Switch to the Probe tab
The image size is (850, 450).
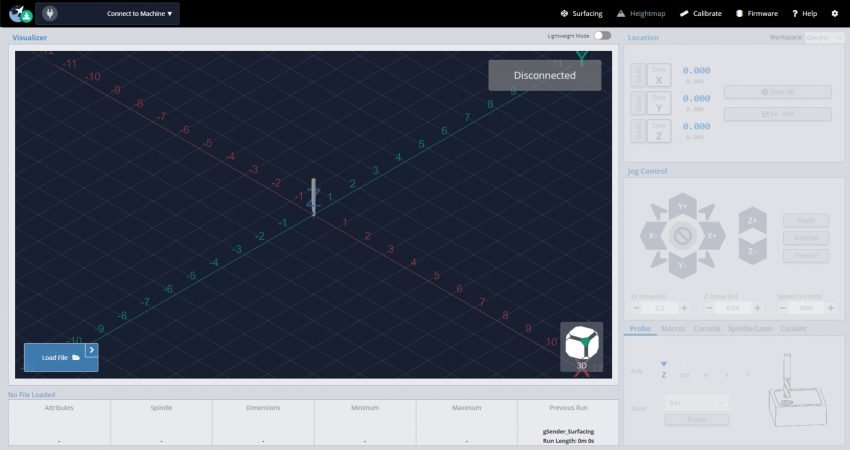click(x=640, y=329)
